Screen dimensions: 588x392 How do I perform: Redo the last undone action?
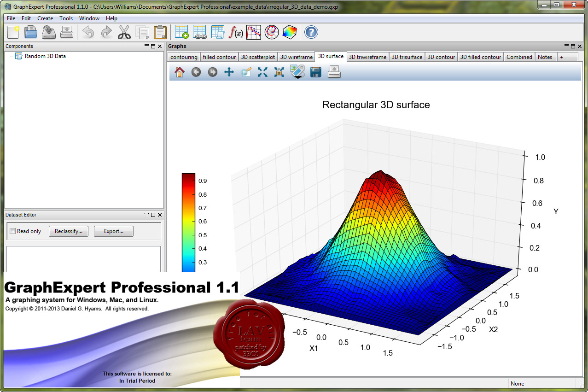(x=106, y=32)
